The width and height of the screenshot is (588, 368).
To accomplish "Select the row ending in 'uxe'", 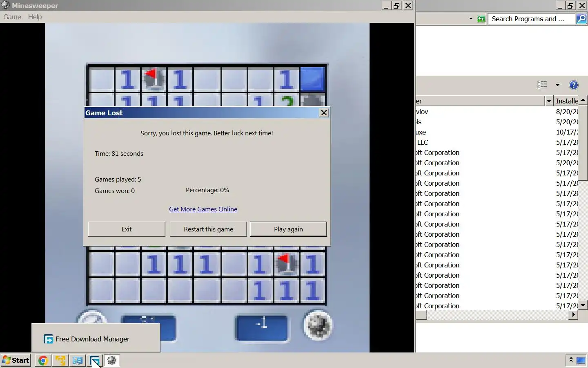I will click(x=497, y=132).
